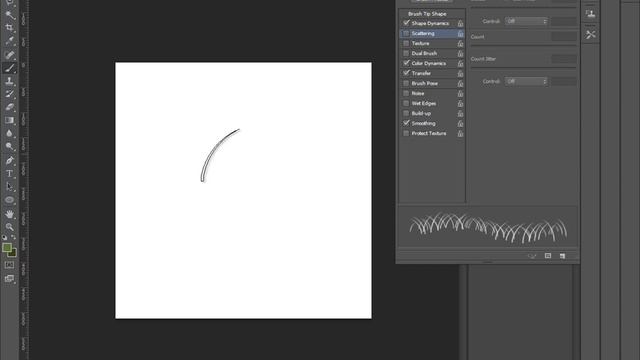Disable the Shape Dynamics checkbox
This screenshot has width=640, height=360.
pyautogui.click(x=406, y=23)
